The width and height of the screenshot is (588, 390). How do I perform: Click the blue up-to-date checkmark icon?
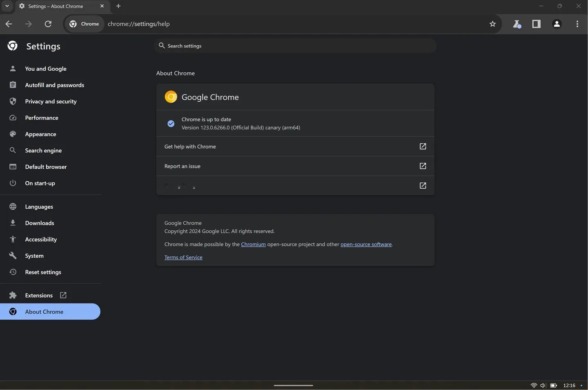pos(171,123)
